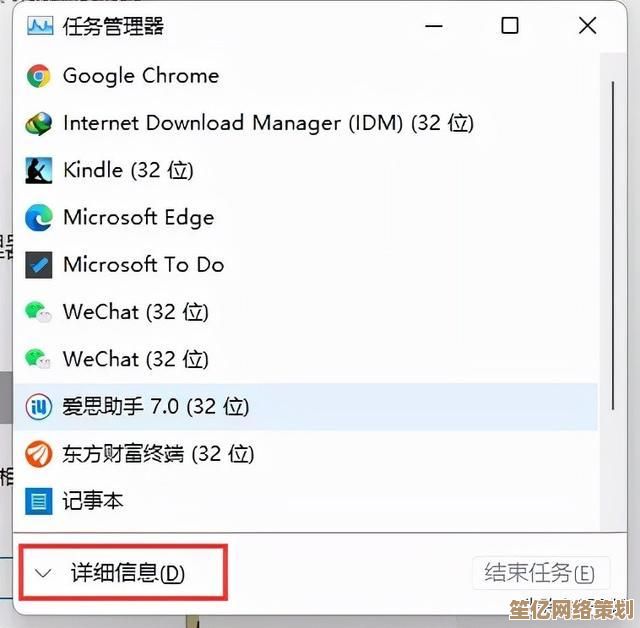The width and height of the screenshot is (640, 628).
Task: Click the Task Manager title bar icon
Action: point(40,27)
